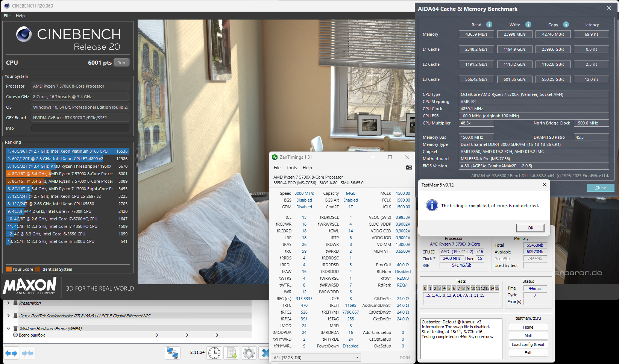Click the AIDA64 Close button
The image size is (619, 364).
click(600, 188)
